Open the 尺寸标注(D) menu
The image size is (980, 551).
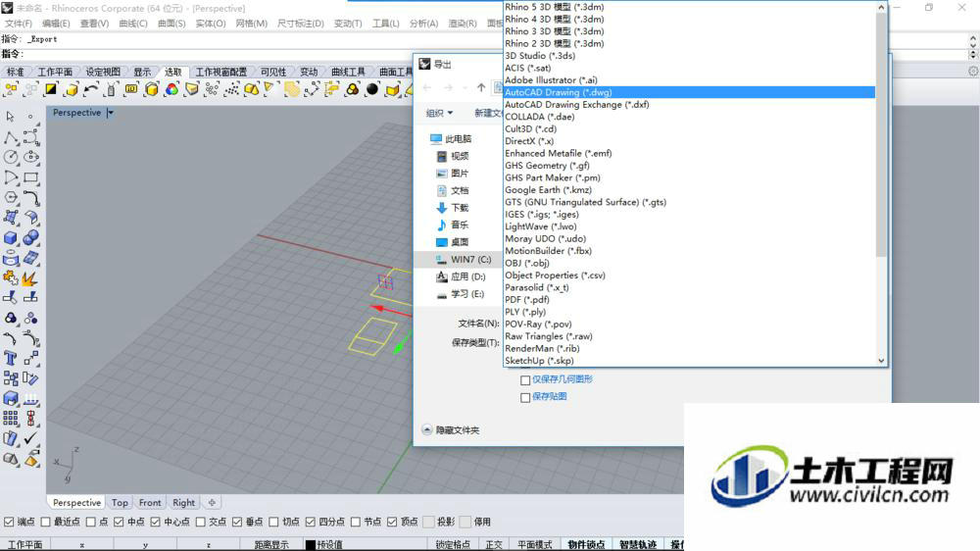pos(301,24)
